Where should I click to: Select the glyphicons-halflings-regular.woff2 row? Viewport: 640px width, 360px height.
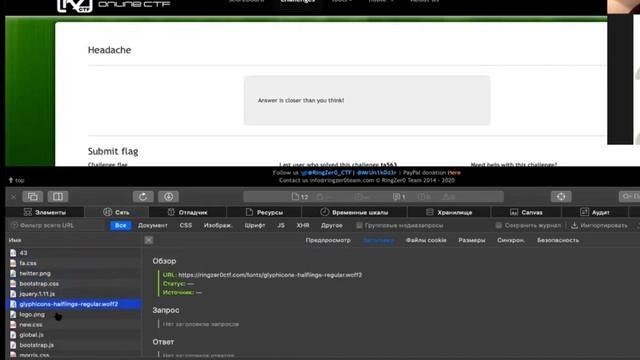(x=74, y=304)
